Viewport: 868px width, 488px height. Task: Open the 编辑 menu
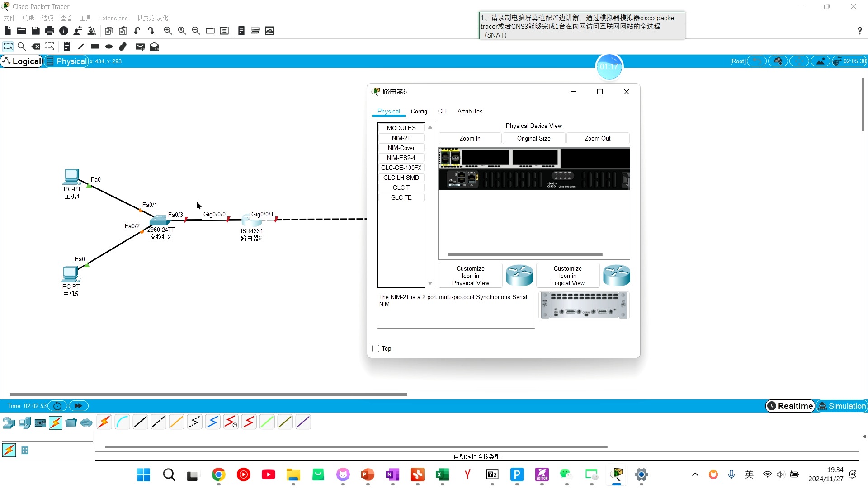coord(28,18)
